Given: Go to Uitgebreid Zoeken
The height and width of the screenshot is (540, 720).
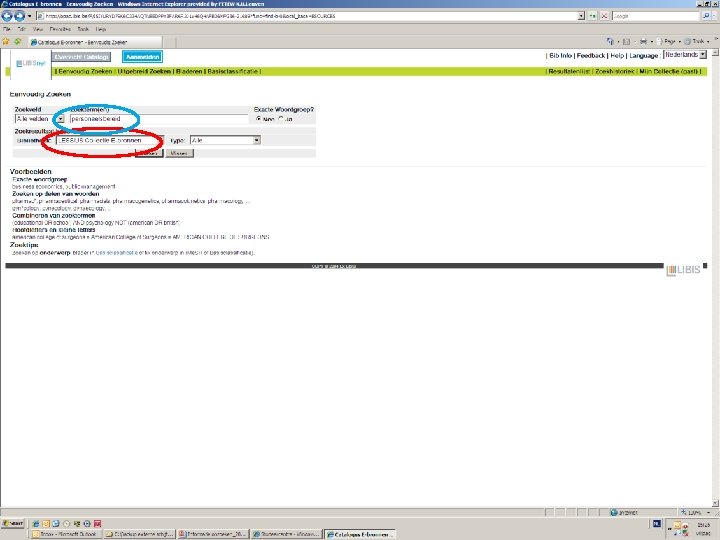Looking at the screenshot, I should click(x=144, y=72).
